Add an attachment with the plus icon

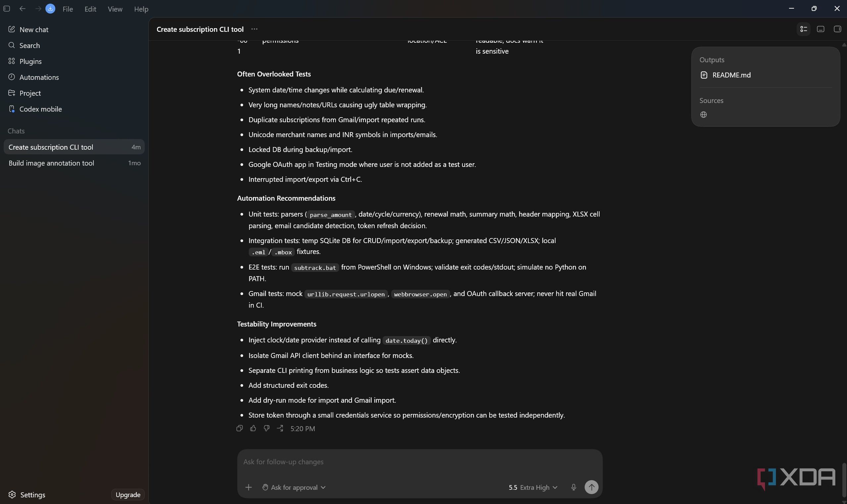[248, 487]
